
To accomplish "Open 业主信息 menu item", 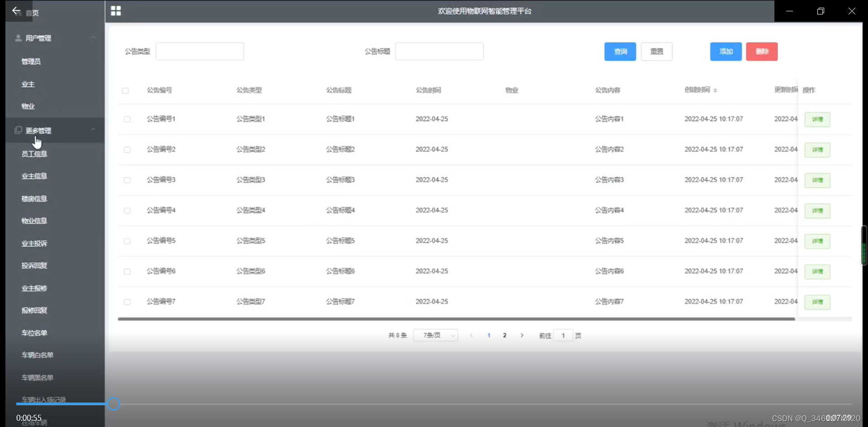I will click(34, 176).
